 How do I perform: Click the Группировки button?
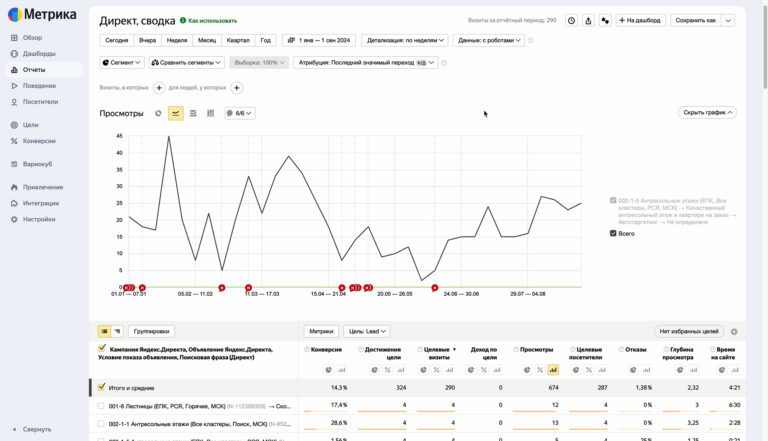pyautogui.click(x=151, y=331)
